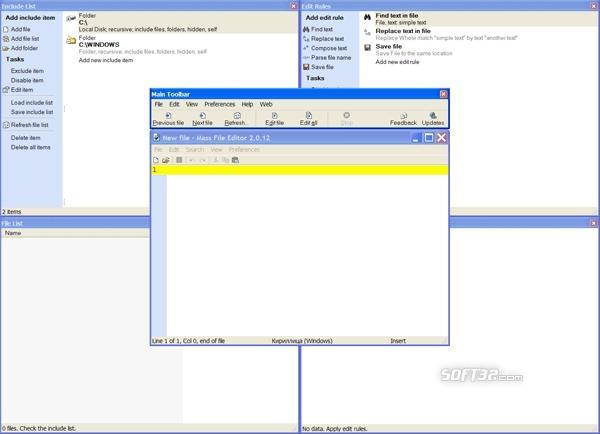Click the Delete item link
This screenshot has width=600, height=434.
click(x=26, y=138)
